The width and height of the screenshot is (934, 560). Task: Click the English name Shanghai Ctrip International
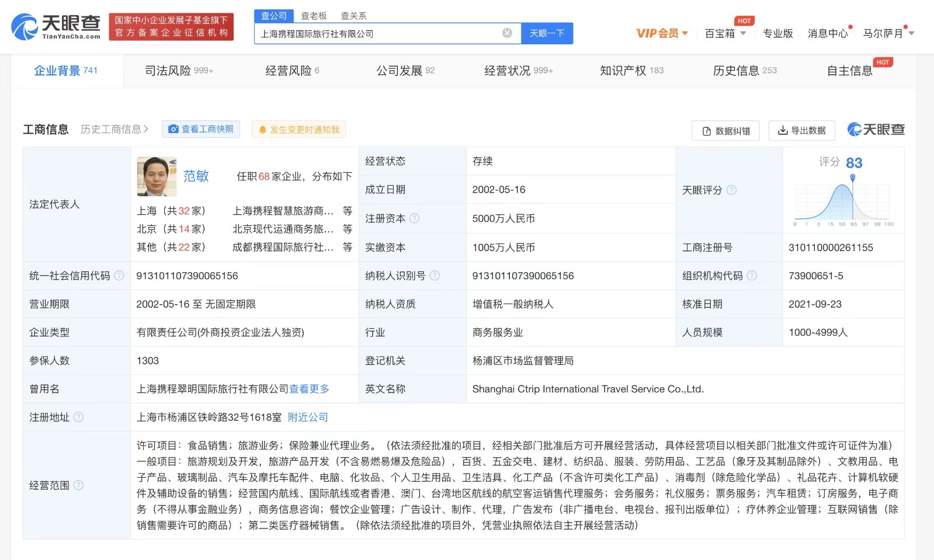point(588,389)
